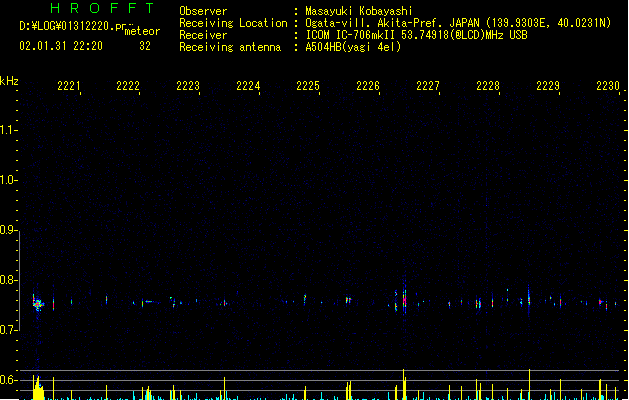Click the Receiving Location label

pos(233,23)
